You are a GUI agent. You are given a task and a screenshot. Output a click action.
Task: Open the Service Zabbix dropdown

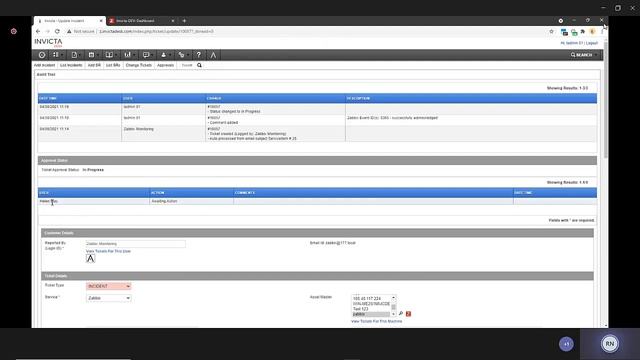[x=109, y=298]
